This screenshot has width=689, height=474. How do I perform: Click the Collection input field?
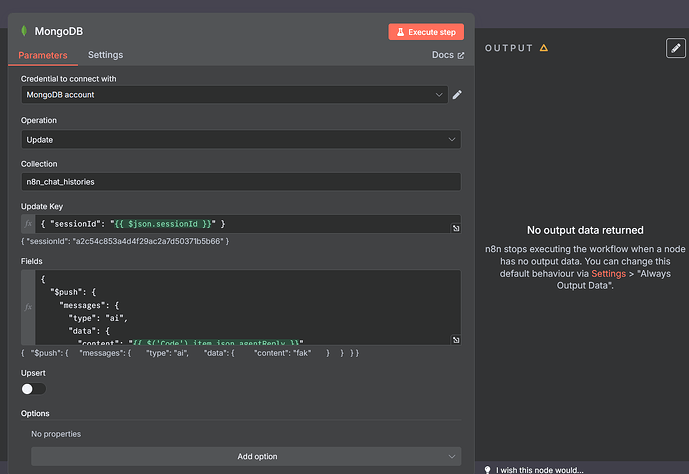[241, 182]
